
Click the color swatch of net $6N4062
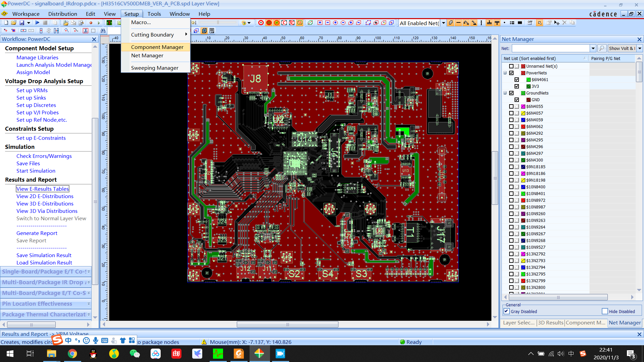(x=523, y=126)
